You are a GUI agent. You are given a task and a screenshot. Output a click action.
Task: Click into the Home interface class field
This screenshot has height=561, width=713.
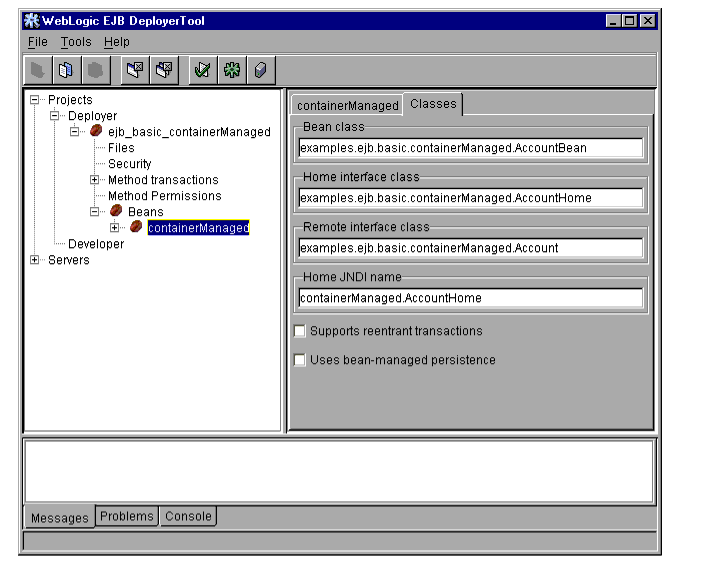click(471, 198)
